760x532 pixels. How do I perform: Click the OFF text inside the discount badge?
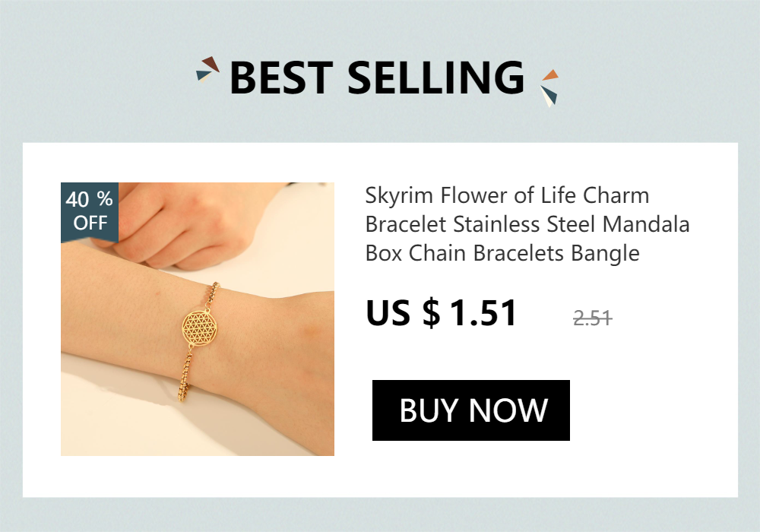pos(90,223)
